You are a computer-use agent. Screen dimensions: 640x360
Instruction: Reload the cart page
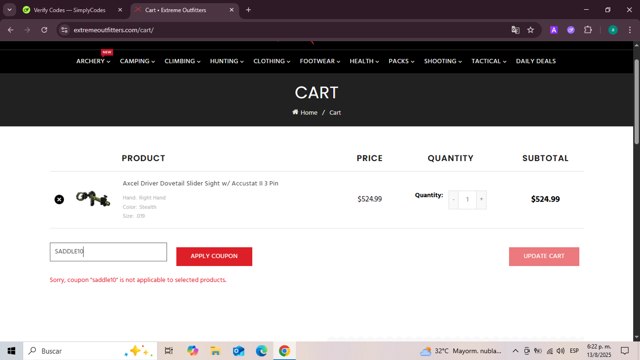click(44, 30)
